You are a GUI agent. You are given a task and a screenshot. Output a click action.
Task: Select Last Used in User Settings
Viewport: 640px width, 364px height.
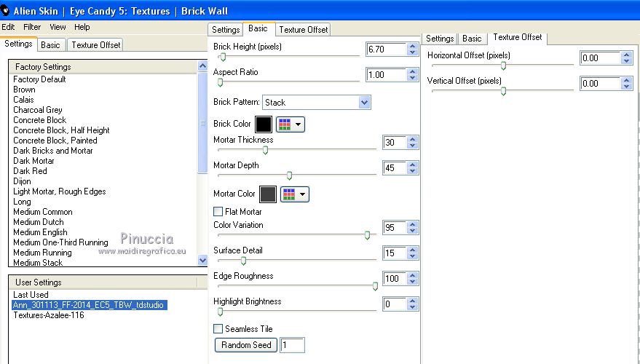point(31,295)
